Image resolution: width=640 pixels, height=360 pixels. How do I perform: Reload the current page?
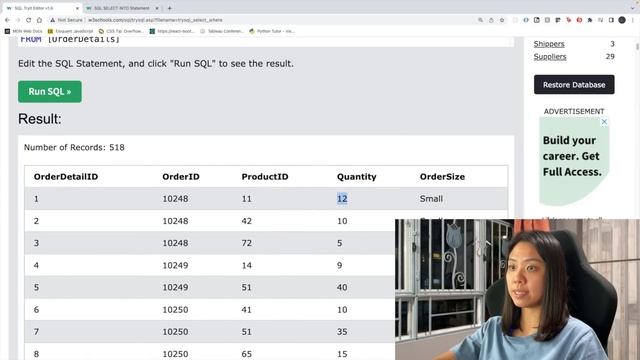(29, 20)
